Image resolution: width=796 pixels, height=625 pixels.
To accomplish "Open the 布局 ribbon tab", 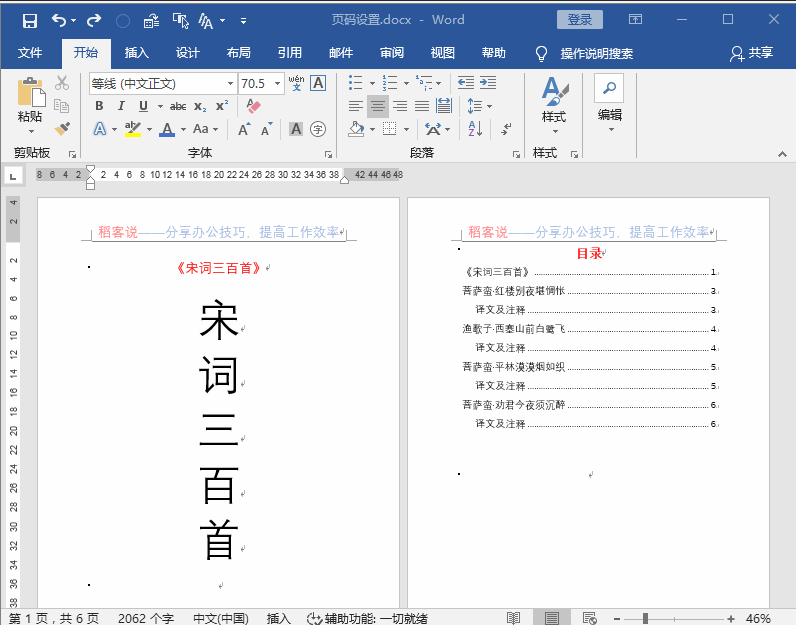I will [239, 53].
